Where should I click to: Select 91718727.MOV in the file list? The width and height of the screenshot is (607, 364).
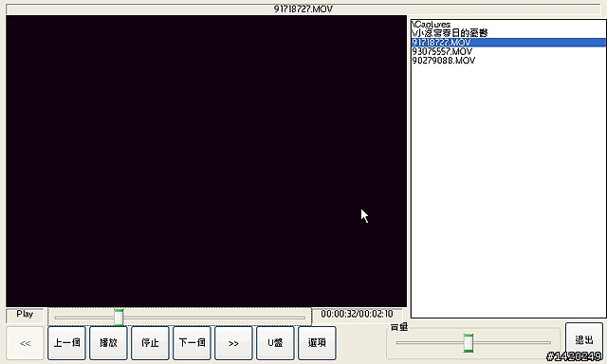[508, 43]
